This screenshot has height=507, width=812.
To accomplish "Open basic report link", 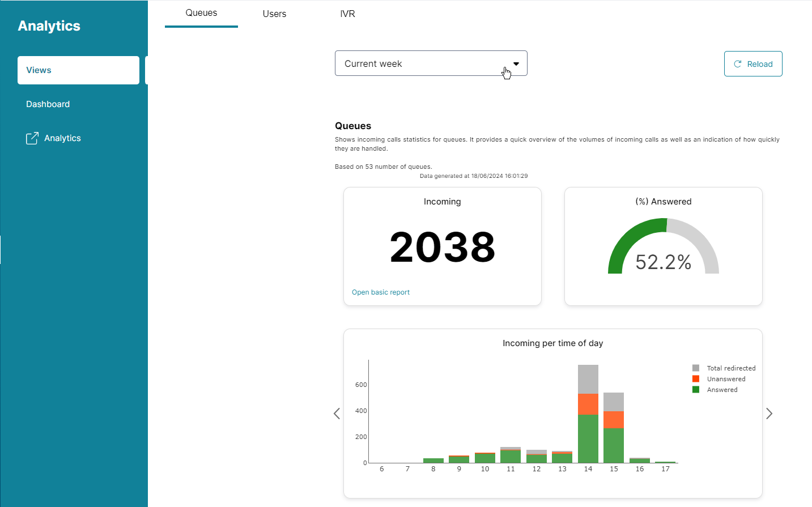I will (381, 292).
